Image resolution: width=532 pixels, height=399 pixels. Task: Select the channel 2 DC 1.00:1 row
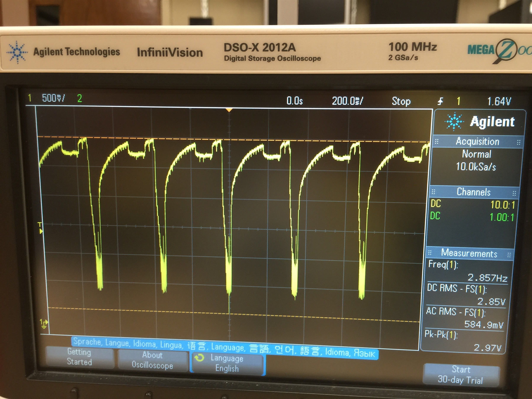(x=472, y=216)
